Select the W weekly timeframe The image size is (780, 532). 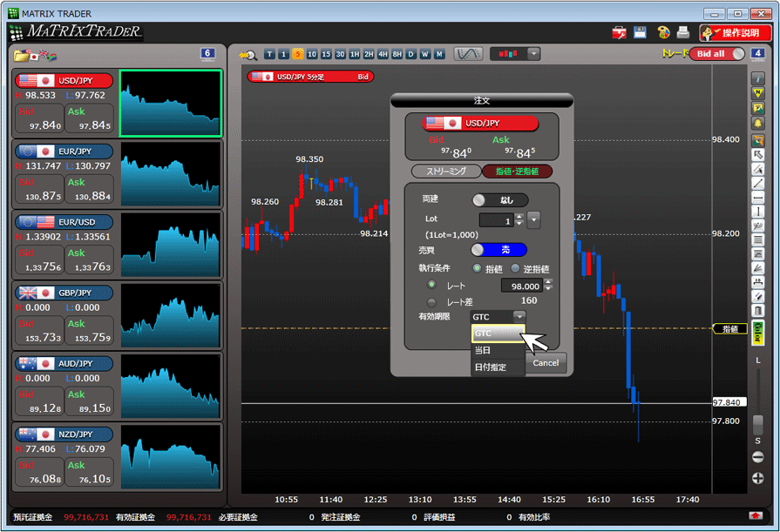(424, 54)
